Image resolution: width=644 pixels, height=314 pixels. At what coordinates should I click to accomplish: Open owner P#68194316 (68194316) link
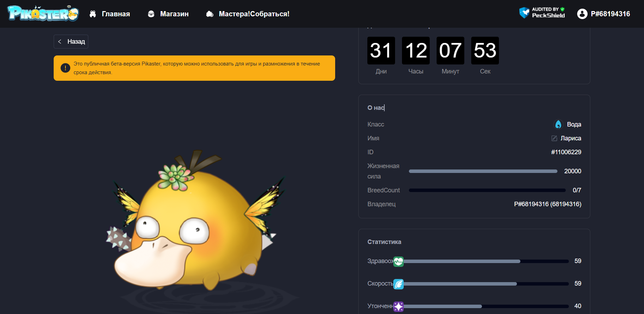[x=548, y=204]
